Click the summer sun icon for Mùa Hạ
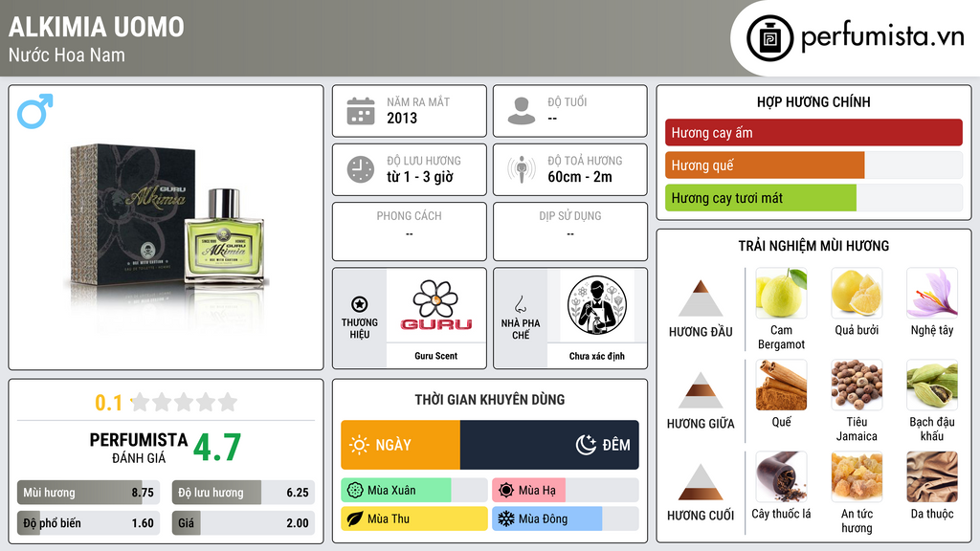980x551 pixels. [506, 491]
